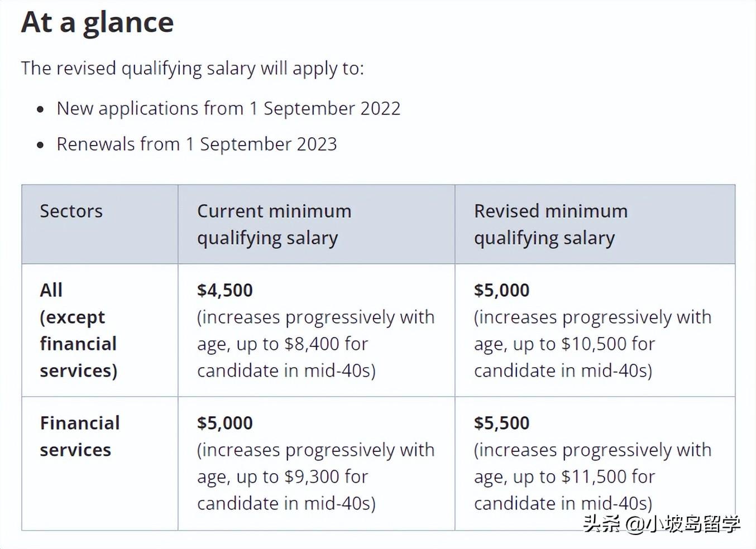Click the "Sectors" column header
Image resolution: width=756 pixels, height=549 pixels.
point(71,211)
